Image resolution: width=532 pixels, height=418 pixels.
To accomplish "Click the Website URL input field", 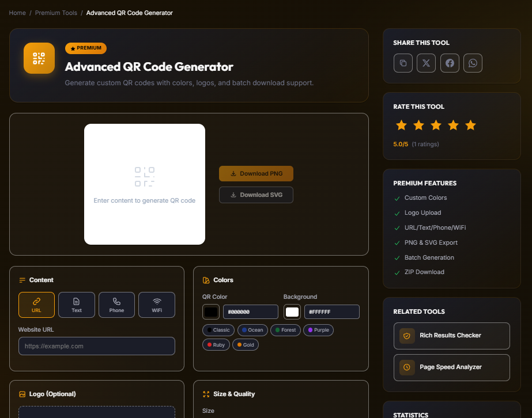I will click(x=96, y=346).
